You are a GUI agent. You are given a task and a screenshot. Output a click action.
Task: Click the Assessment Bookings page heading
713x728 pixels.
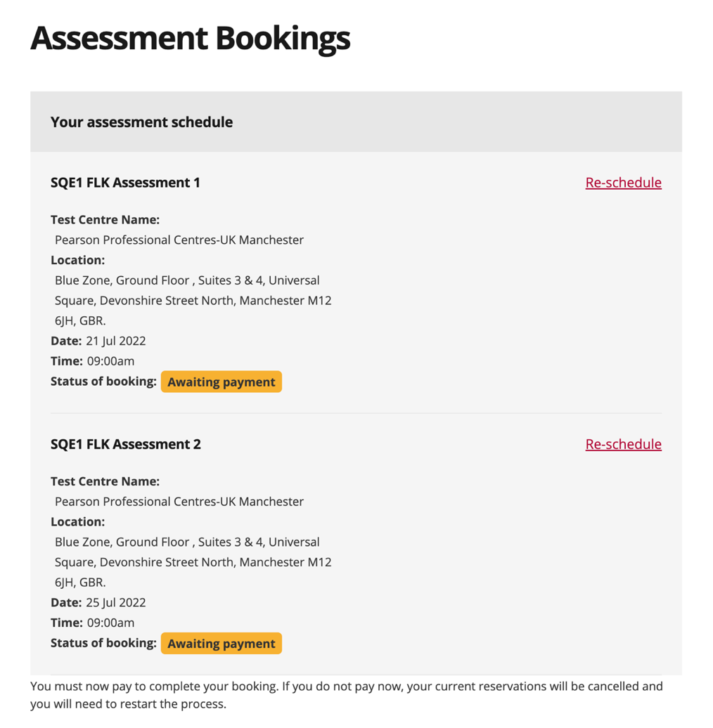[190, 38]
